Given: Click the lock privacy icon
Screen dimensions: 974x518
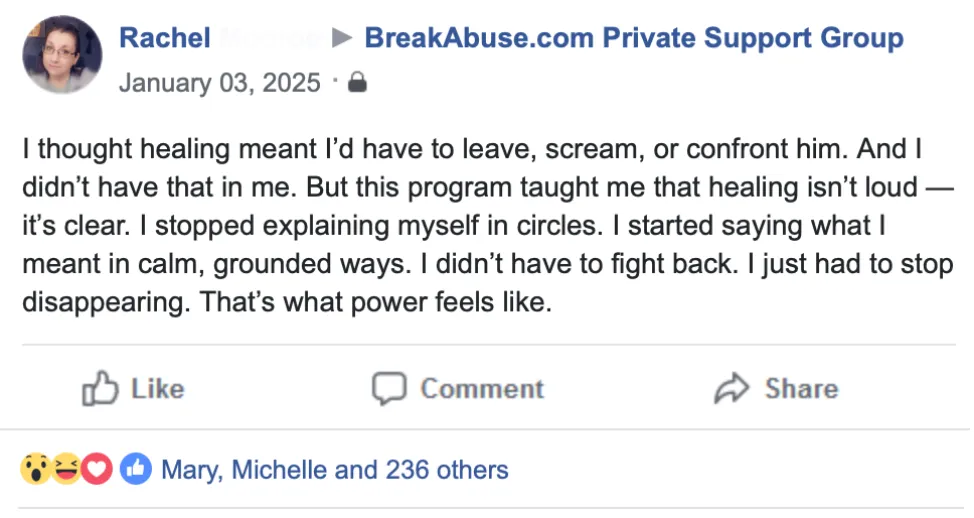Looking at the screenshot, I should 357,82.
